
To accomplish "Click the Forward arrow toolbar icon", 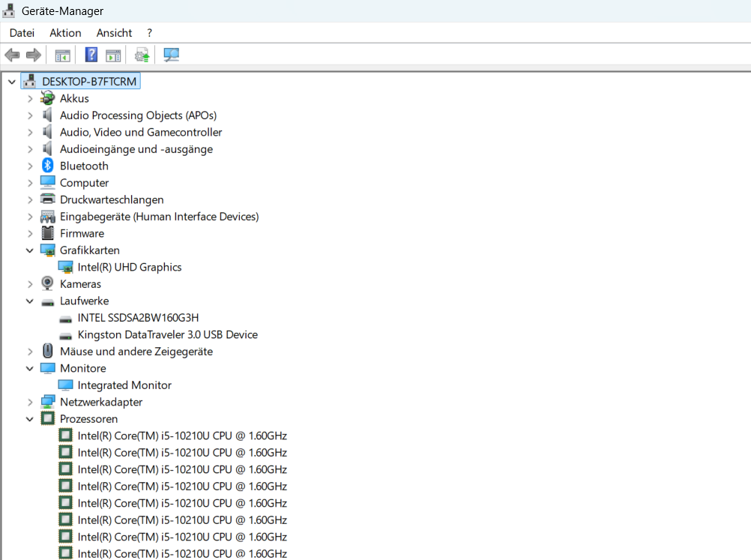I will (x=34, y=55).
